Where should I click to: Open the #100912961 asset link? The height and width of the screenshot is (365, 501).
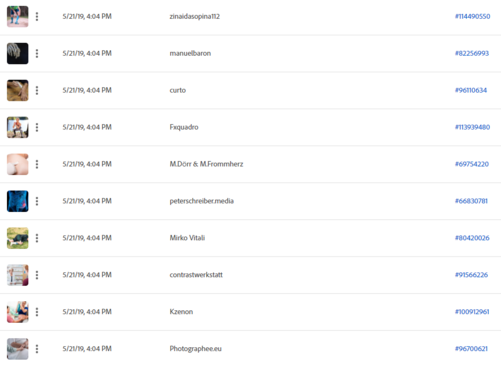(x=472, y=312)
